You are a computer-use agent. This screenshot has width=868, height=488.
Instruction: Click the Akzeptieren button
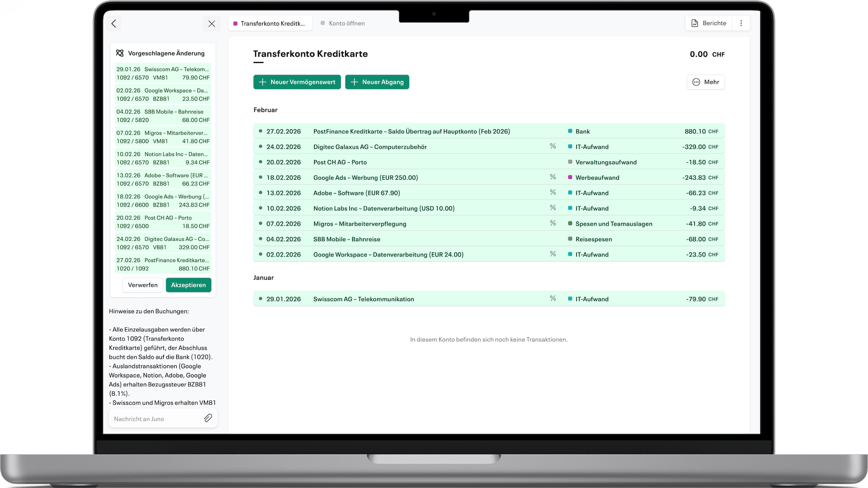tap(188, 285)
